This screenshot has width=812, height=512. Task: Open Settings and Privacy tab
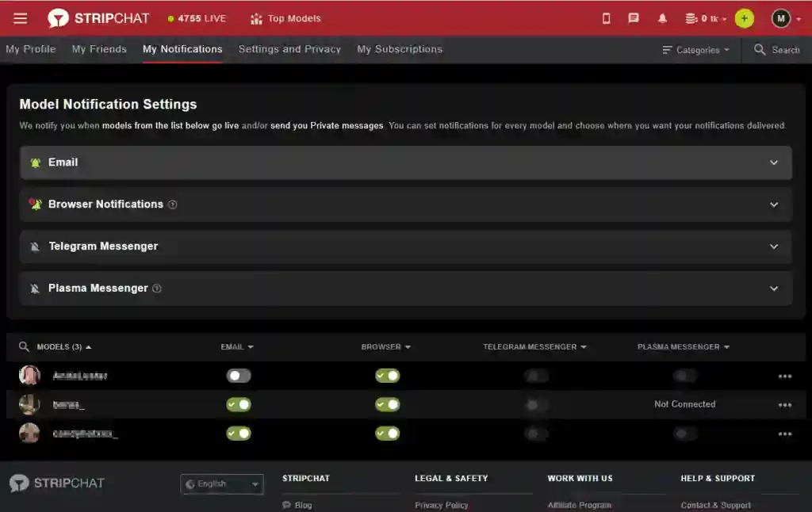click(289, 49)
